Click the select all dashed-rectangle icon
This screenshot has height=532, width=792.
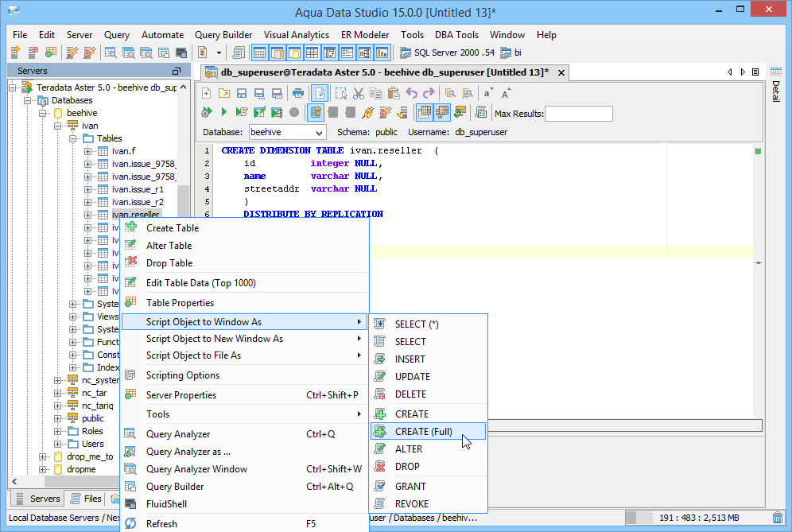point(341,94)
